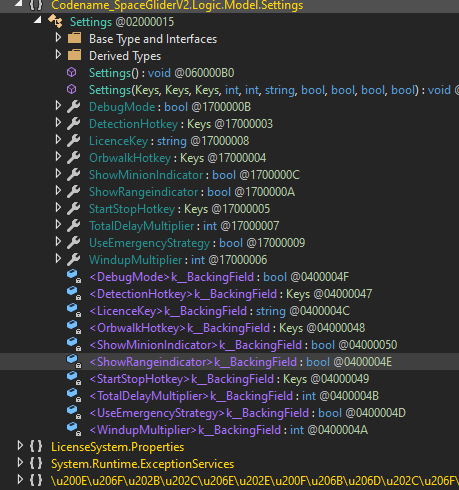Open the Settings constructor with Keys parameters

pyautogui.click(x=274, y=90)
